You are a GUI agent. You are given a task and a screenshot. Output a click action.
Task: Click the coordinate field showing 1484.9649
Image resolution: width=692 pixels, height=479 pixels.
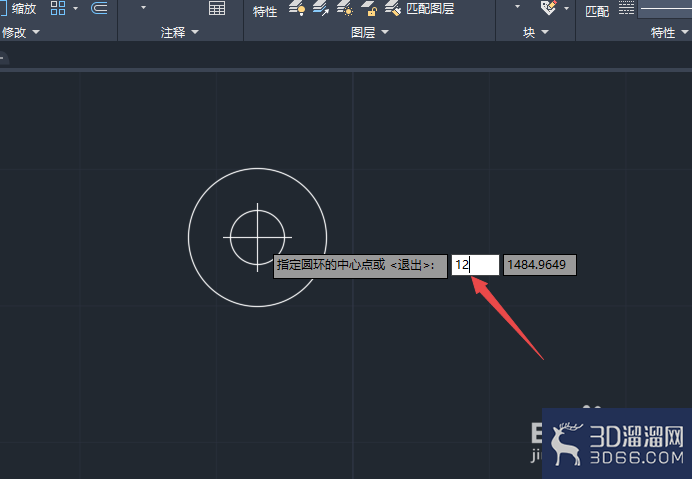click(x=540, y=265)
